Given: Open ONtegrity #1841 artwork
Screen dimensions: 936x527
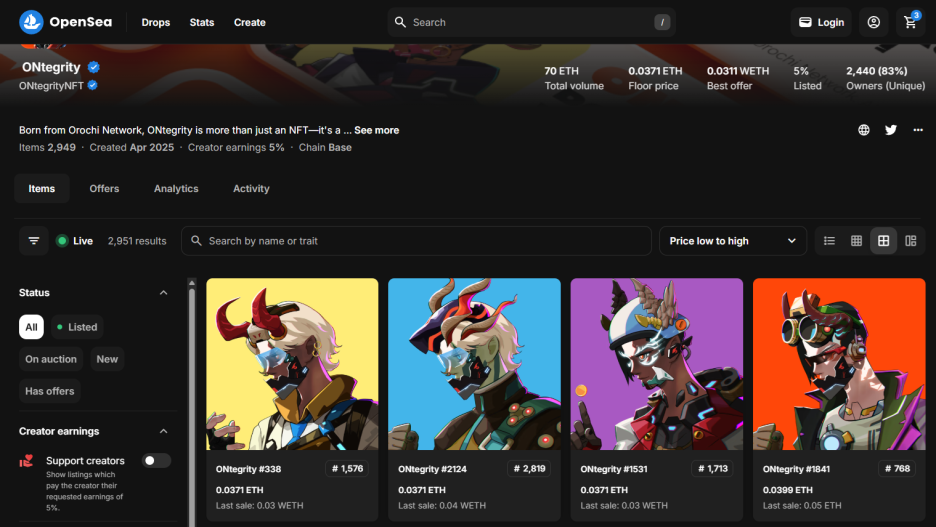Looking at the screenshot, I should 839,364.
